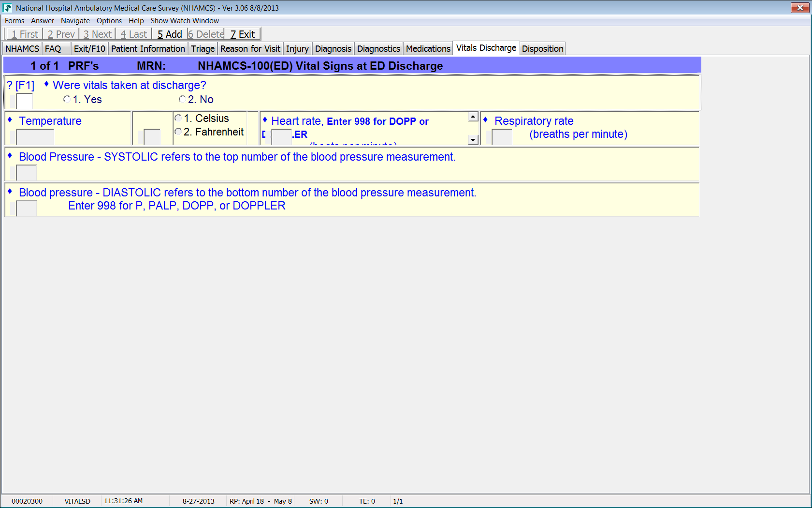Click the Temperature value input field

(35, 137)
